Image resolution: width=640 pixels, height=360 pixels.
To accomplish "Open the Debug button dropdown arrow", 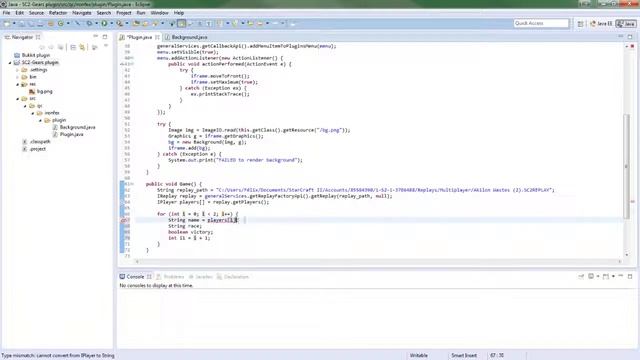I will 96,24.
